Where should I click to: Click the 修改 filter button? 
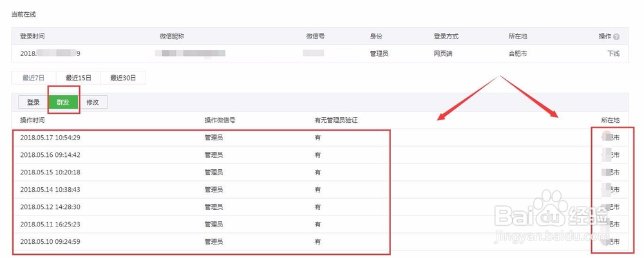tap(93, 102)
